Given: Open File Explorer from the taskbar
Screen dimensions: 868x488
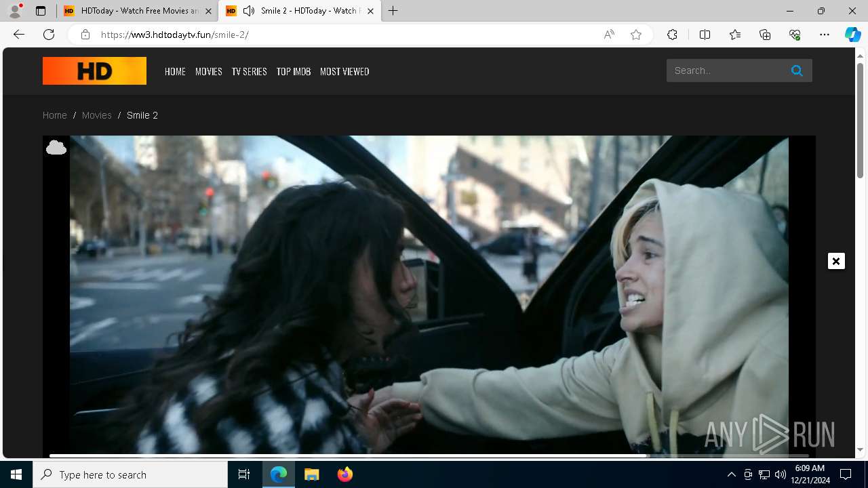Looking at the screenshot, I should point(312,474).
